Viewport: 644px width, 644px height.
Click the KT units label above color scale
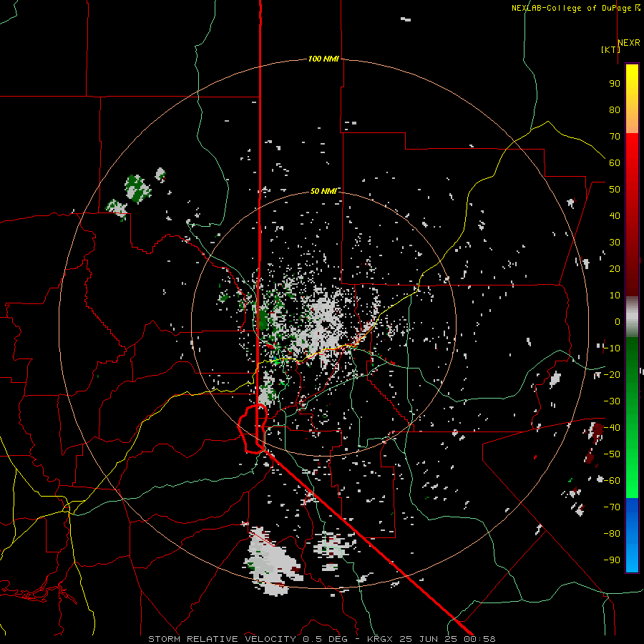(611, 49)
